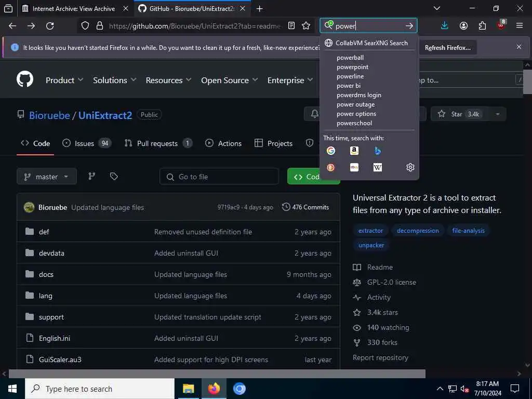Search this time with Amazon

click(x=354, y=151)
